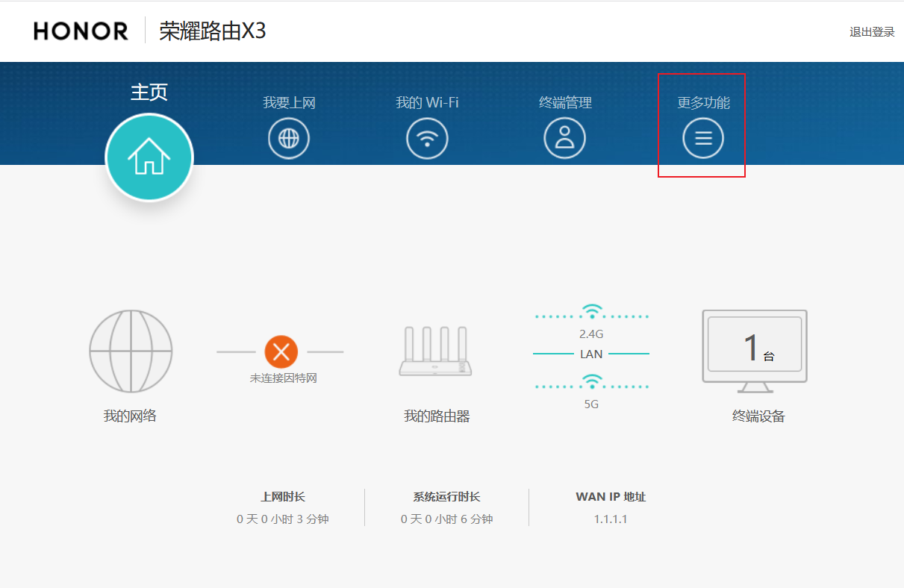Click the 2.4G Wi-Fi signal icon
Image resolution: width=904 pixels, height=588 pixels.
(592, 311)
